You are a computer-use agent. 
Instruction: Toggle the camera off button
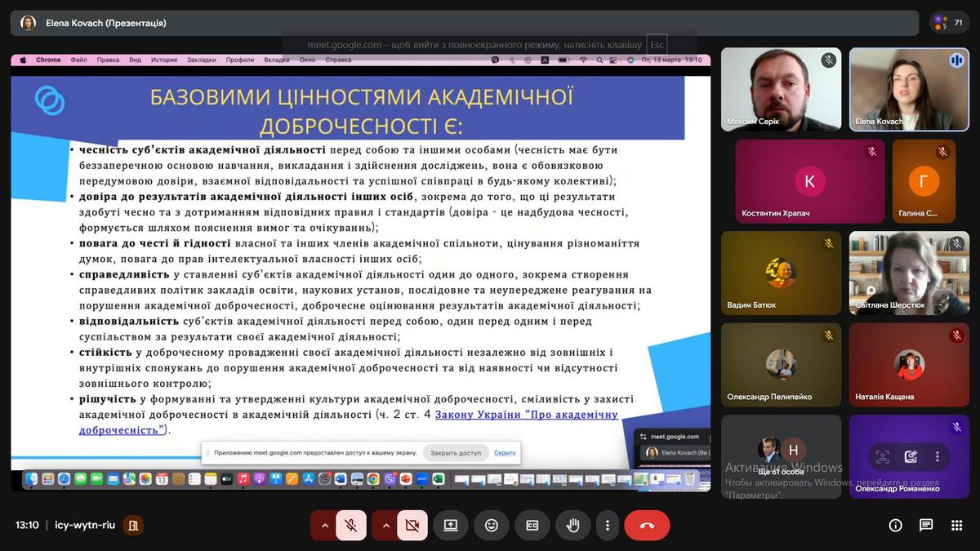[x=412, y=525]
